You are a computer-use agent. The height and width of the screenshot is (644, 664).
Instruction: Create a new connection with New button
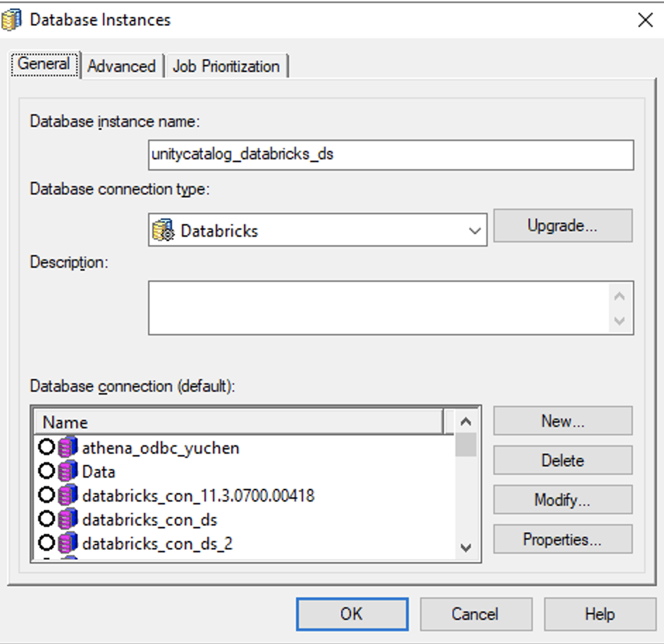562,421
